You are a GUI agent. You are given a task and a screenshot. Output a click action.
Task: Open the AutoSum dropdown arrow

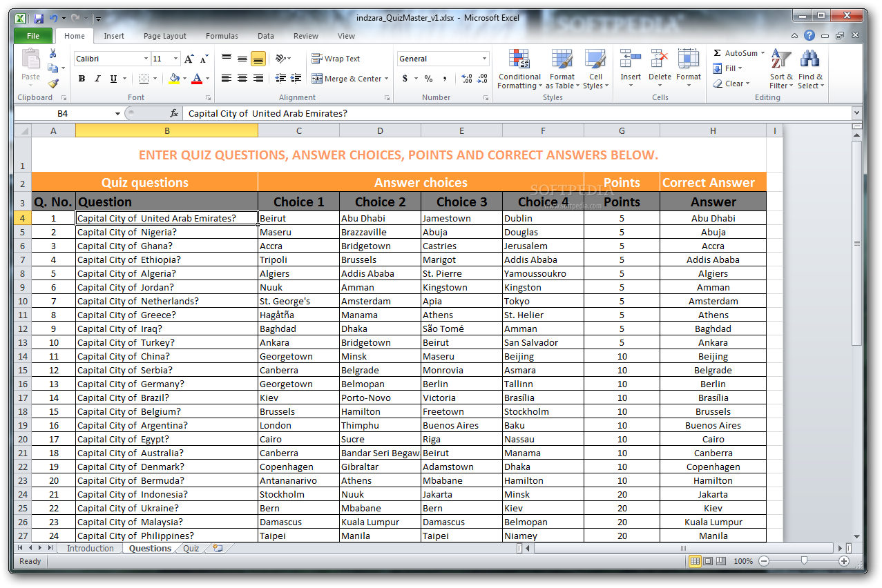point(763,53)
